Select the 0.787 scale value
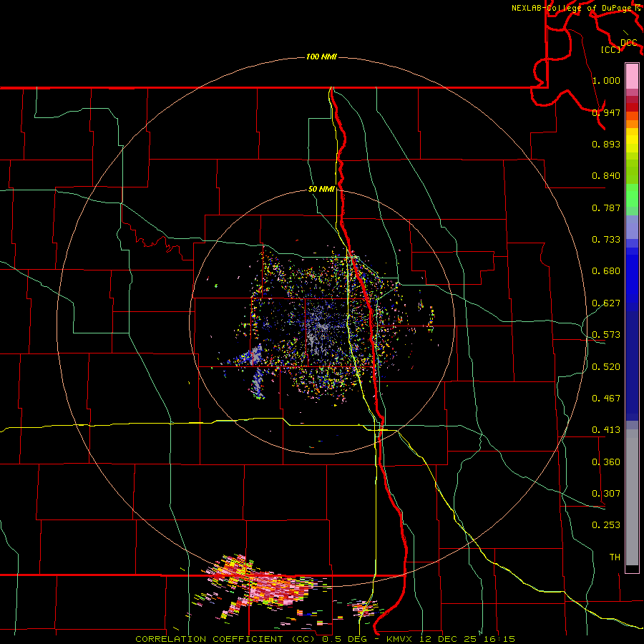Image resolution: width=644 pixels, height=644 pixels. pos(606,208)
